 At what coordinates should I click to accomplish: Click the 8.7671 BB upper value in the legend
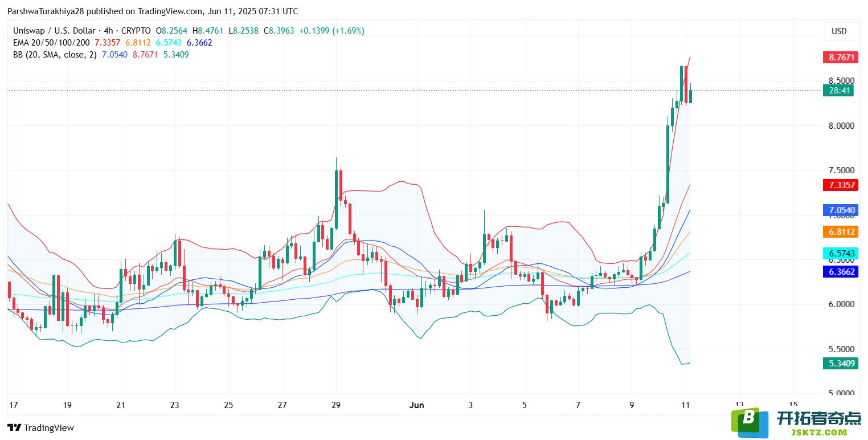145,55
